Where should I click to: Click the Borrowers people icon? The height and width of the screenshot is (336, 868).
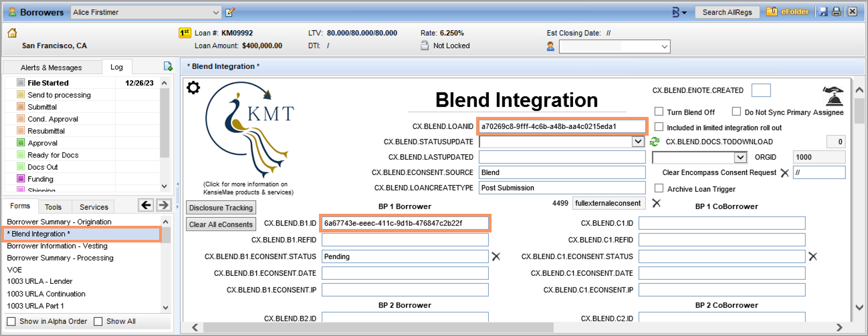tap(13, 12)
